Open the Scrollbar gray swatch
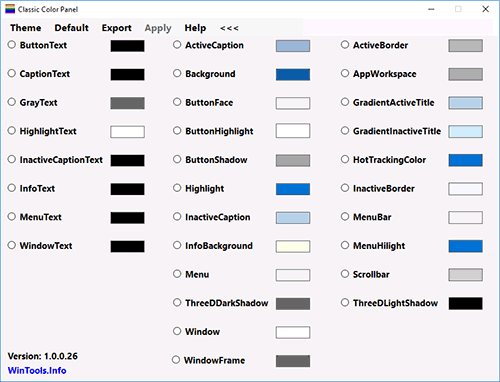The height and width of the screenshot is (382, 500). [x=465, y=275]
